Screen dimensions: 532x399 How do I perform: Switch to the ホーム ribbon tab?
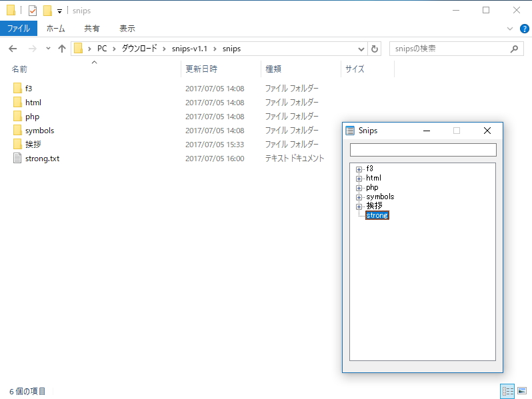click(55, 29)
